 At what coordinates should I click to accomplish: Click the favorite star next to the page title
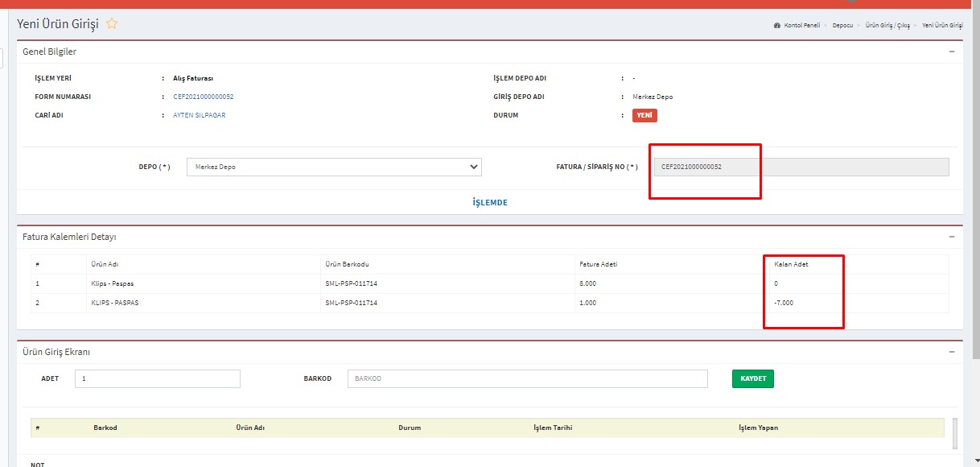112,24
